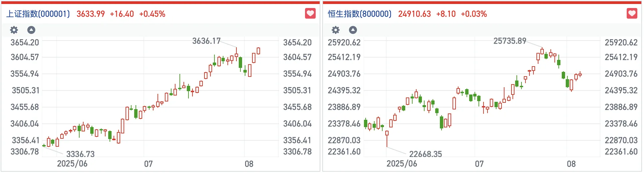Click the 3636.17 high price label
Screen dimensions: 644x173
[206, 41]
